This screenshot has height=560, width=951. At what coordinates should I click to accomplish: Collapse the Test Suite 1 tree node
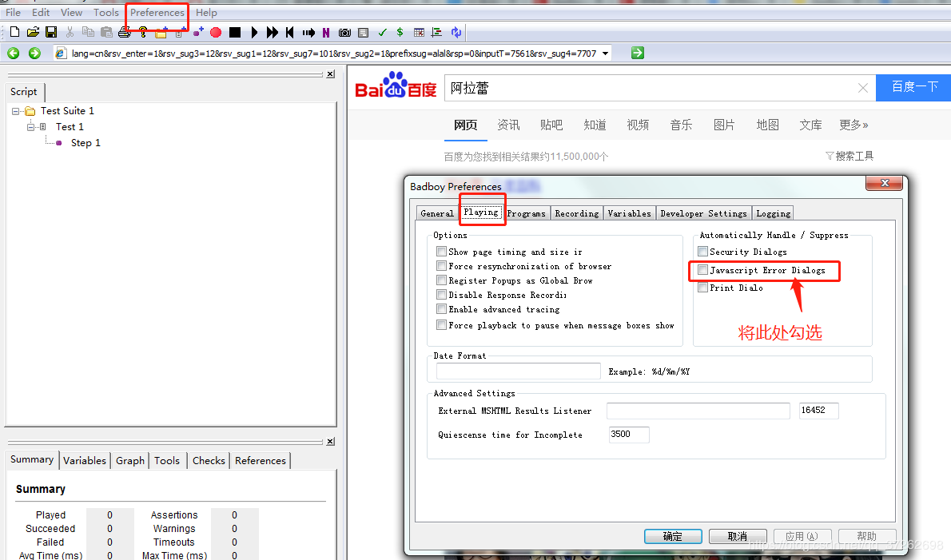click(16, 112)
